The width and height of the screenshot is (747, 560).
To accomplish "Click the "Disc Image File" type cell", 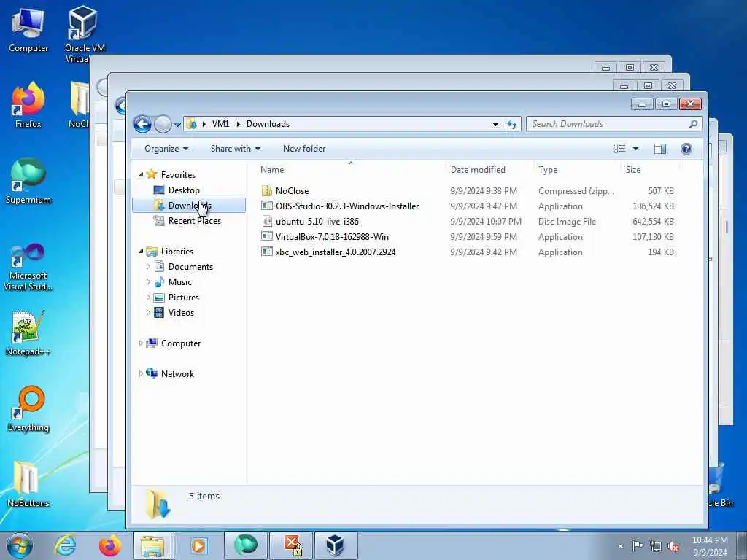I will click(x=567, y=222).
